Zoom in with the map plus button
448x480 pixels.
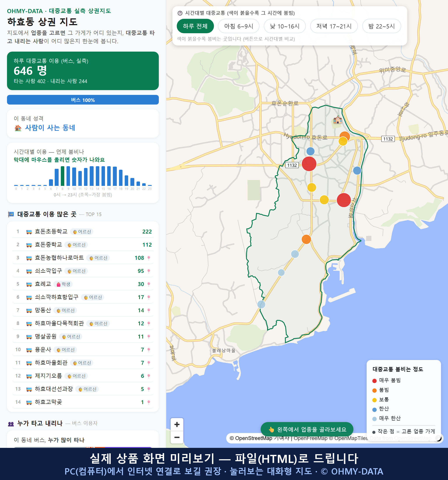click(x=177, y=424)
